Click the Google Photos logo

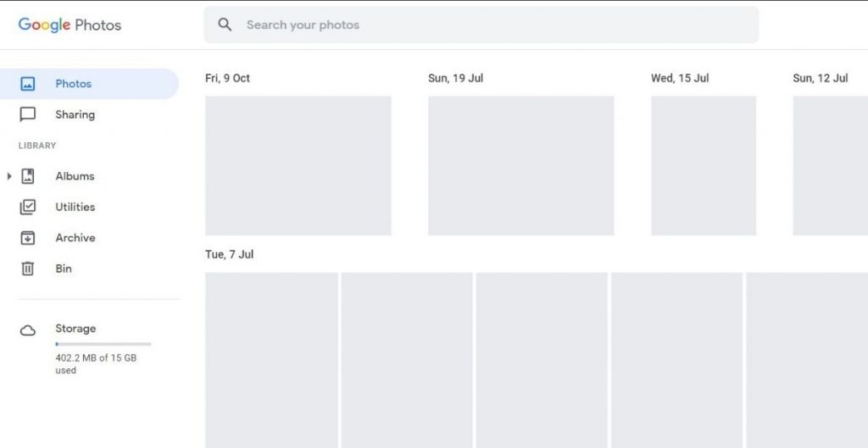(70, 25)
